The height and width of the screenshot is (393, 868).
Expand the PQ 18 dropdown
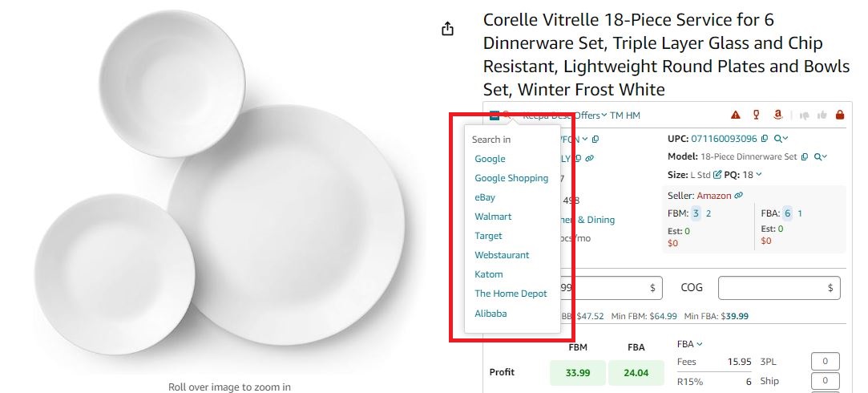pos(758,175)
